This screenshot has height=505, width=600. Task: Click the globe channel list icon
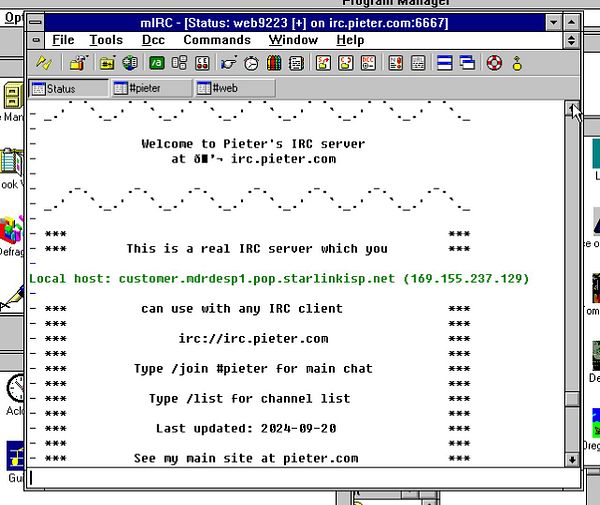coord(130,63)
